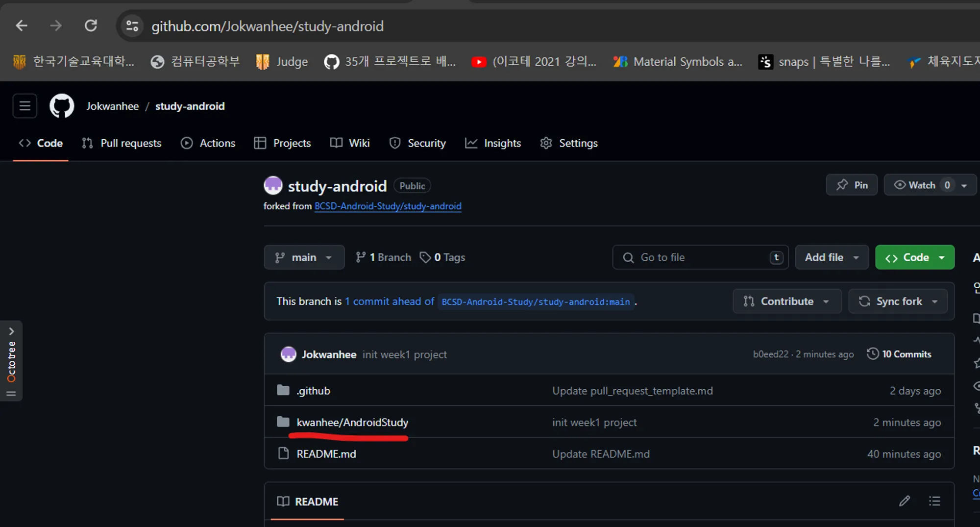
Task: Open main branch selector dropdown
Action: coord(304,257)
